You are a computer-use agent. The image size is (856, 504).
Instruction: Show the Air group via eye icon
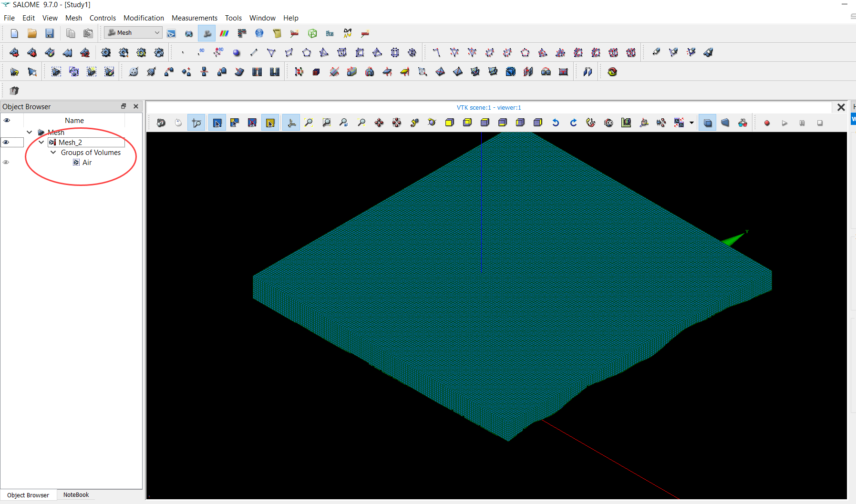6,162
